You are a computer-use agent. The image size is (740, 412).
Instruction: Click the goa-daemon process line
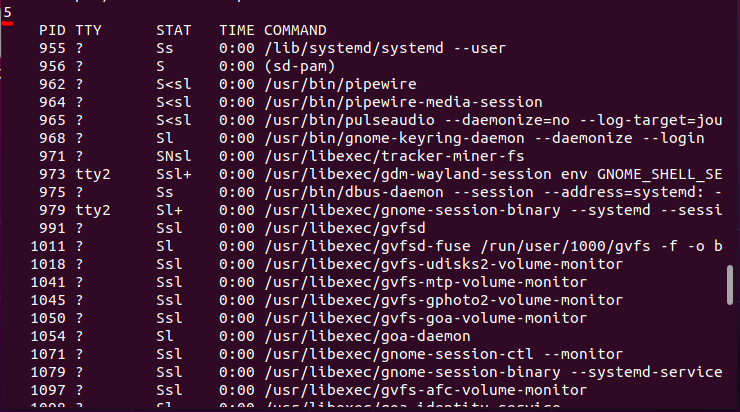[x=367, y=336]
